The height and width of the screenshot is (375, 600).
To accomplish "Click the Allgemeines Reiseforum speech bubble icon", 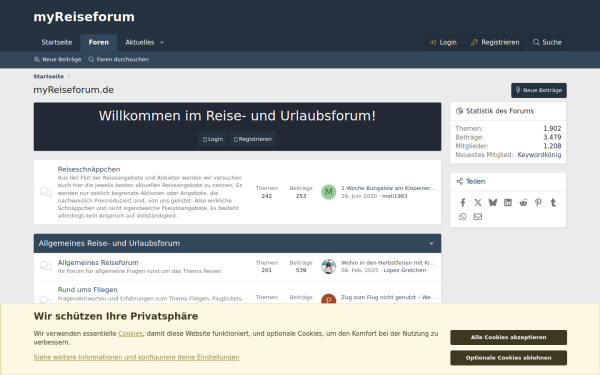I will click(46, 266).
